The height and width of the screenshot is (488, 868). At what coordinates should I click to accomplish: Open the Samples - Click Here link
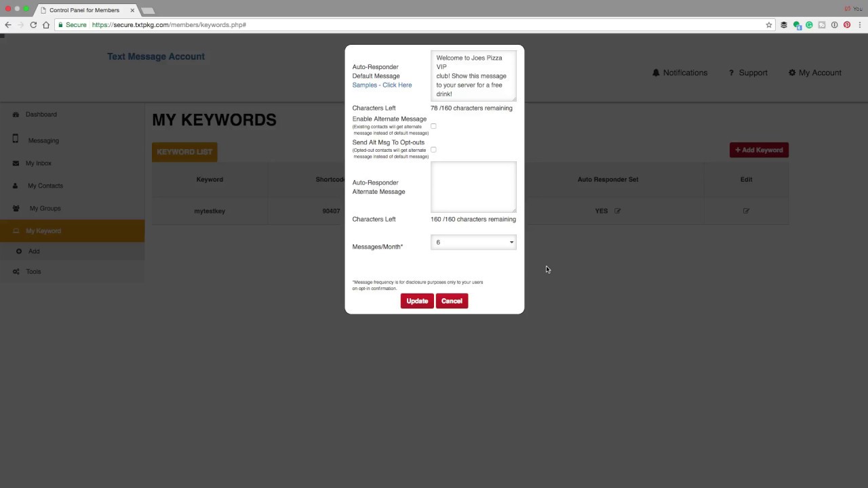[x=382, y=85]
